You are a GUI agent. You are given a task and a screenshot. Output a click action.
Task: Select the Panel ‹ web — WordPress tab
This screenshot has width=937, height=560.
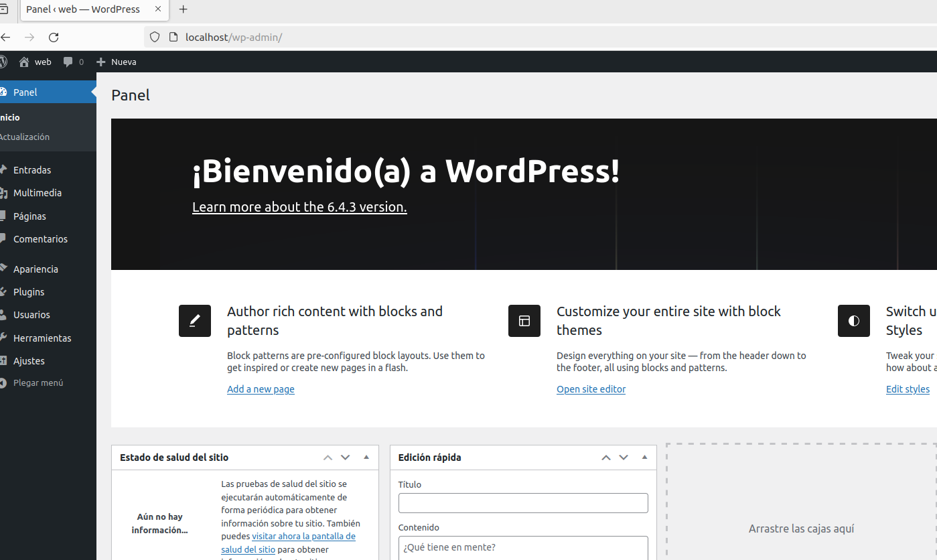pos(94,9)
